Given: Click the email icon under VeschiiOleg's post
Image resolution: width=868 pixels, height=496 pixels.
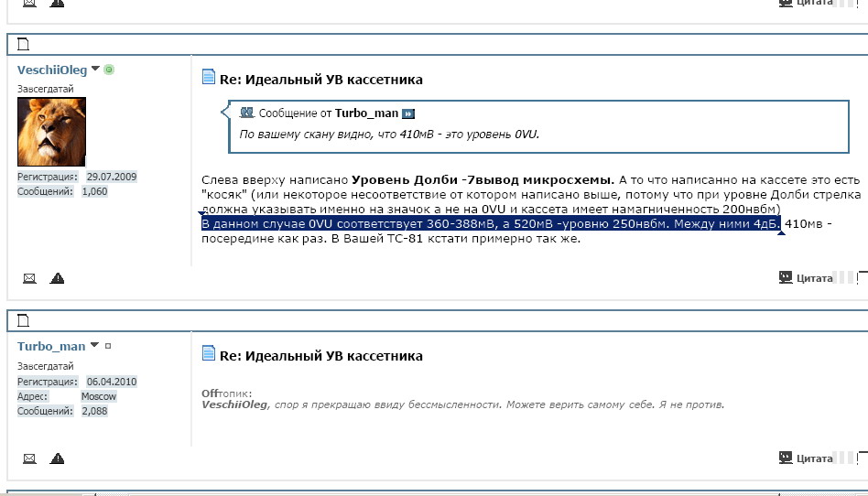Looking at the screenshot, I should point(29,278).
